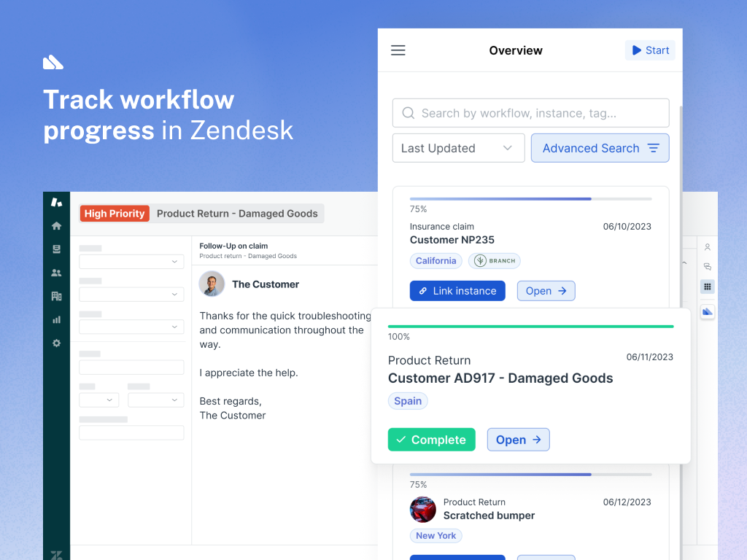Image resolution: width=747 pixels, height=560 pixels.
Task: Open the Organizations icon in Zendesk sidebar
Action: point(56,296)
